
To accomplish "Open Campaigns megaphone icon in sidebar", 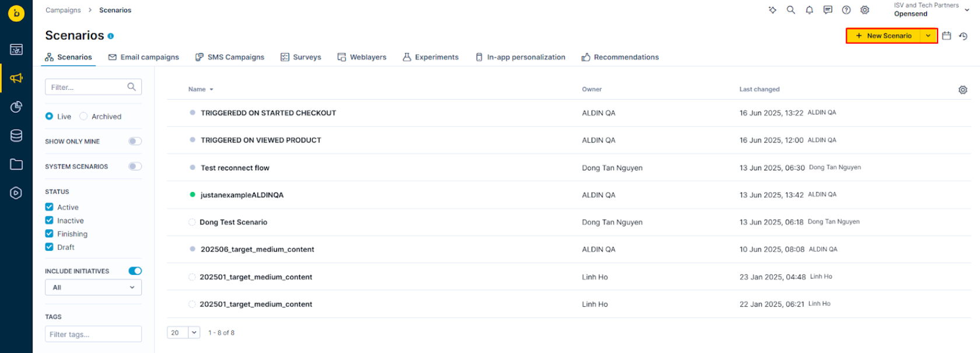I will click(16, 78).
